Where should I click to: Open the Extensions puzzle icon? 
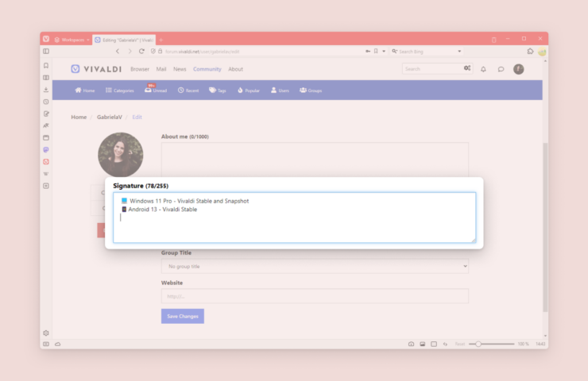click(x=530, y=52)
